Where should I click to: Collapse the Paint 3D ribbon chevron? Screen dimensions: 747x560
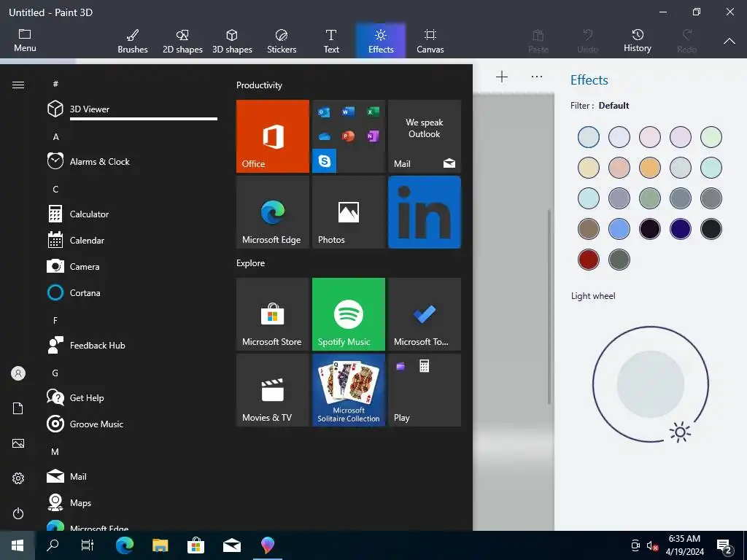(729, 41)
